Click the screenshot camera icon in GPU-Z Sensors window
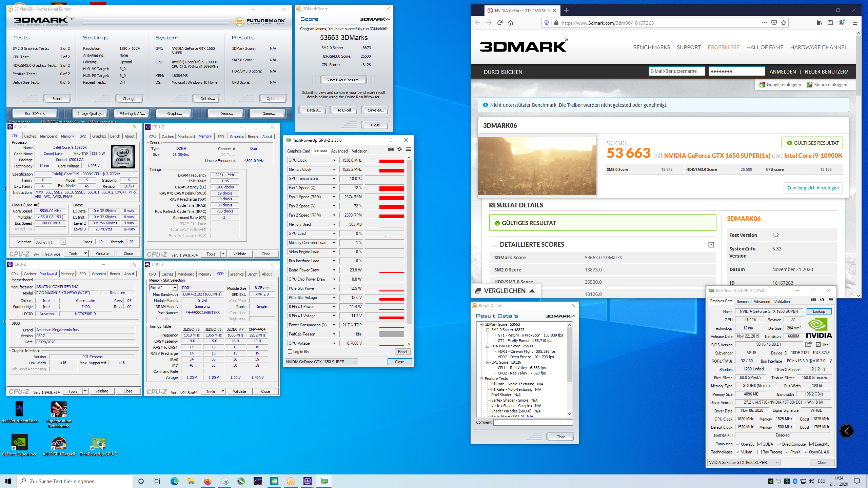 [x=391, y=149]
